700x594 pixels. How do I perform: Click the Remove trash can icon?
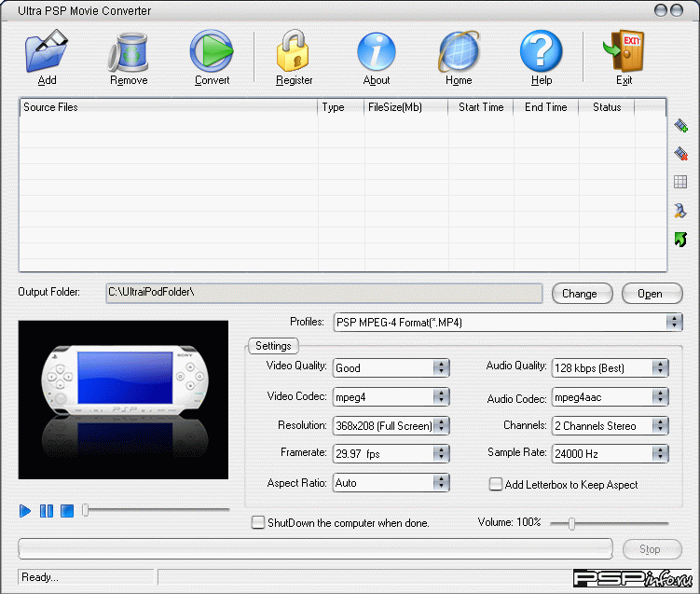pos(129,52)
